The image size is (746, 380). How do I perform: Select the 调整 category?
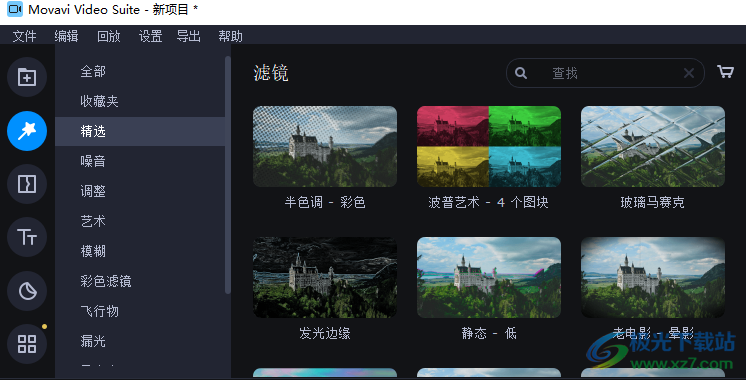[140, 191]
